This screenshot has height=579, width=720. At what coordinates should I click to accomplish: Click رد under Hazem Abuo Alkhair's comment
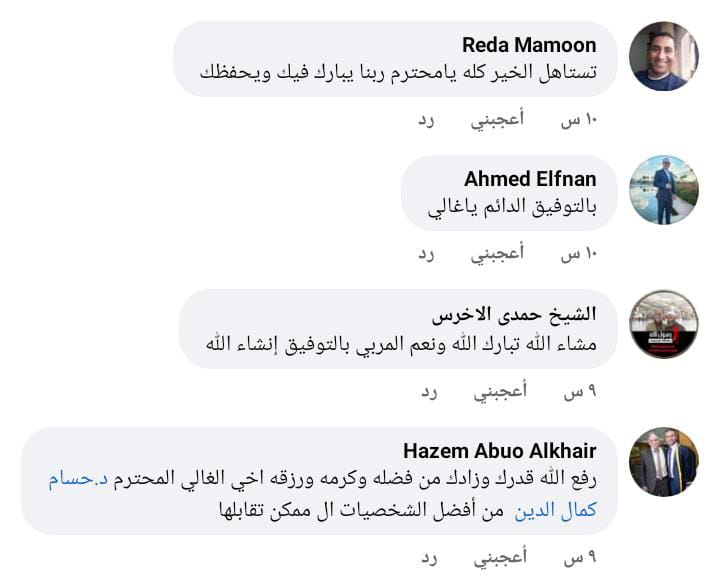(x=429, y=557)
